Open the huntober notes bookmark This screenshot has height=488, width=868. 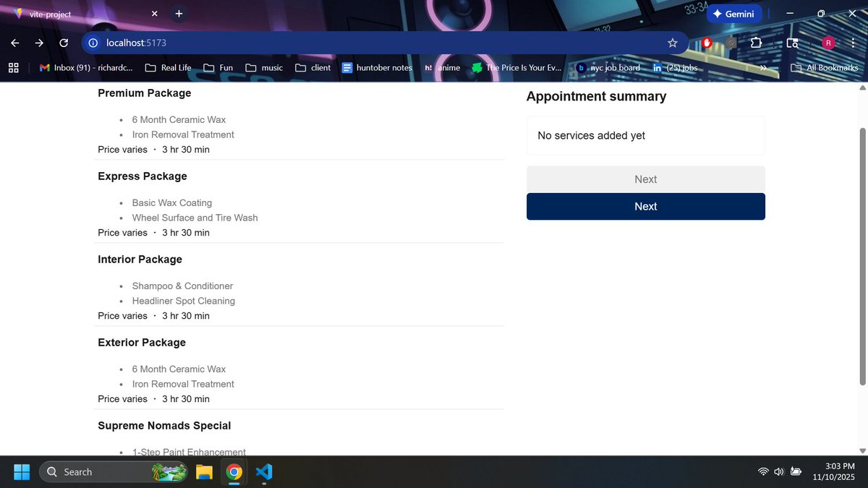tap(377, 67)
